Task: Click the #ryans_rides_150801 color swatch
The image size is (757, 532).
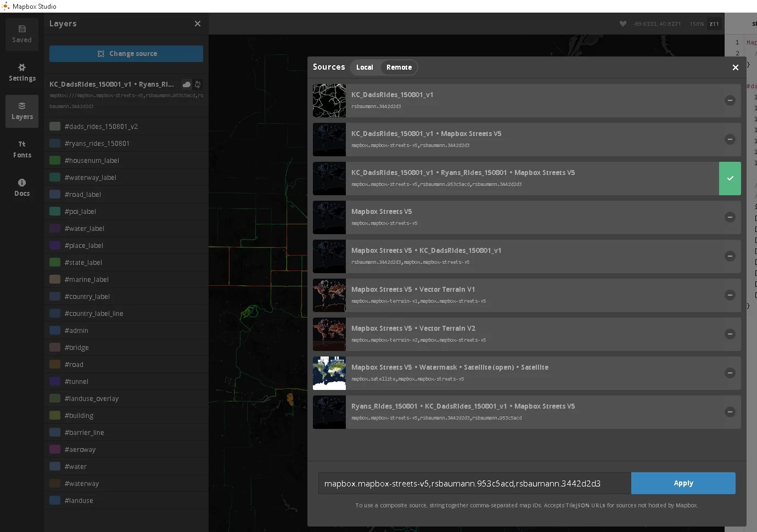Action: point(55,143)
